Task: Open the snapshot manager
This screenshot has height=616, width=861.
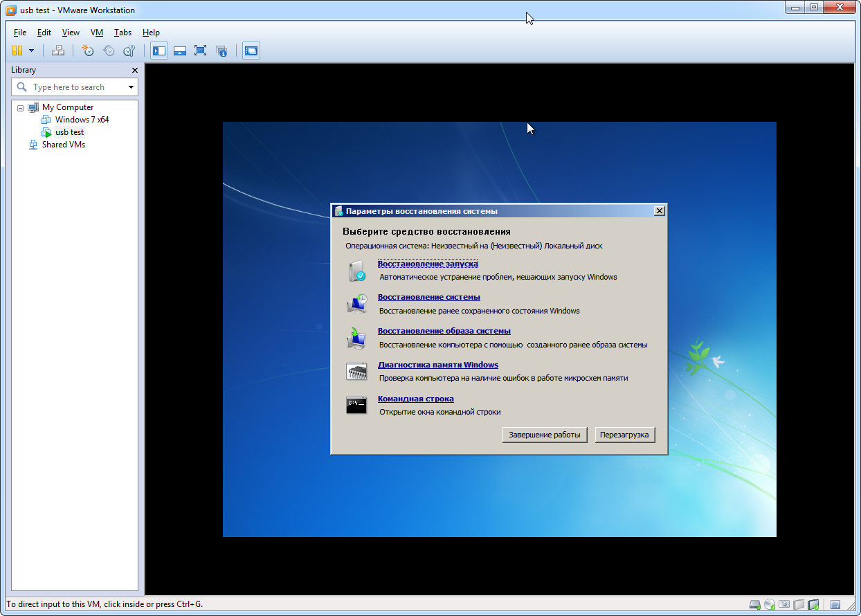Action: coord(129,51)
